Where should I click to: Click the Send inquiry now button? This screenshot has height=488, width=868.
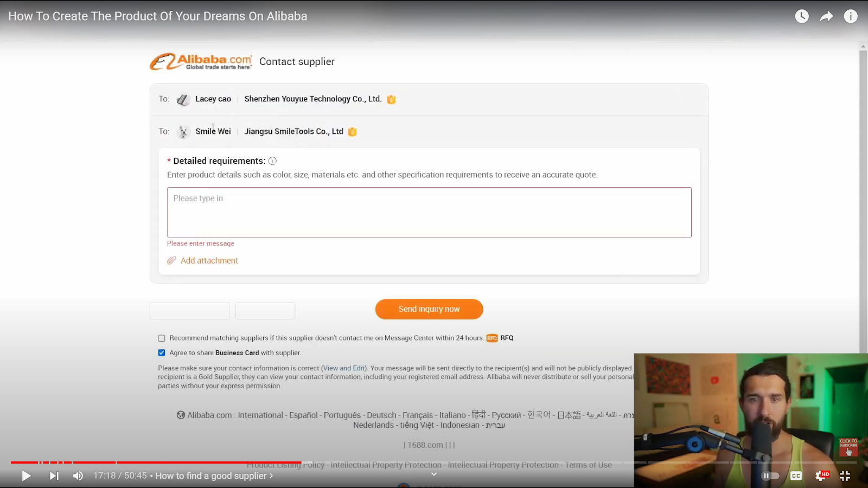click(429, 309)
